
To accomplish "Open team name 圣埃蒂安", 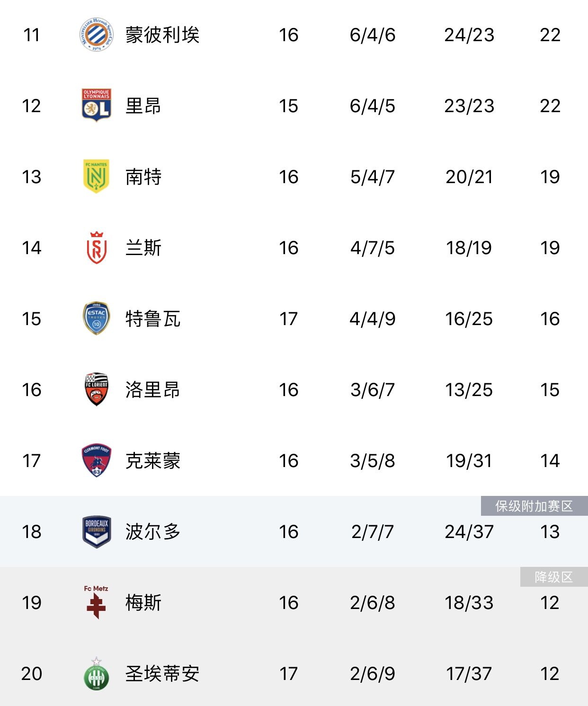I will (x=162, y=674).
